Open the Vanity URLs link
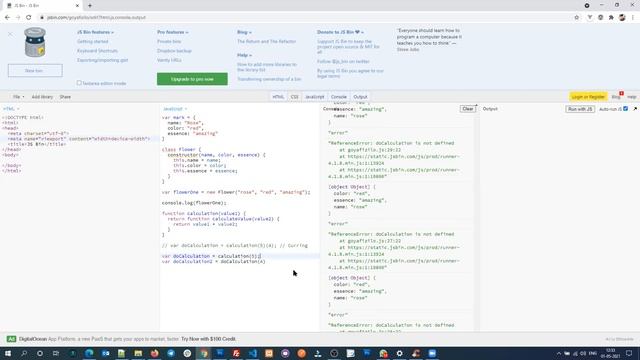Image resolution: width=640 pixels, height=360 pixels. (169, 60)
